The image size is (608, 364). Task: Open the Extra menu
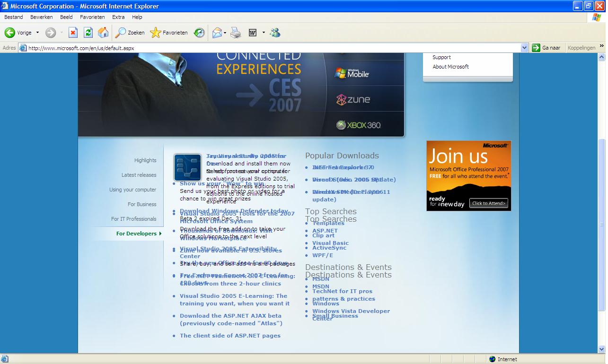118,17
